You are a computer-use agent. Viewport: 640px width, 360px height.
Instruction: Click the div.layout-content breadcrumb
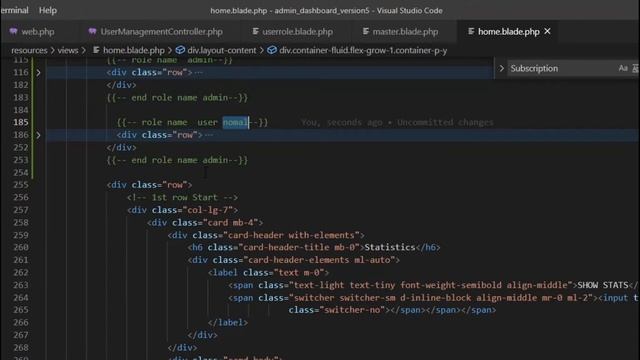(222, 50)
